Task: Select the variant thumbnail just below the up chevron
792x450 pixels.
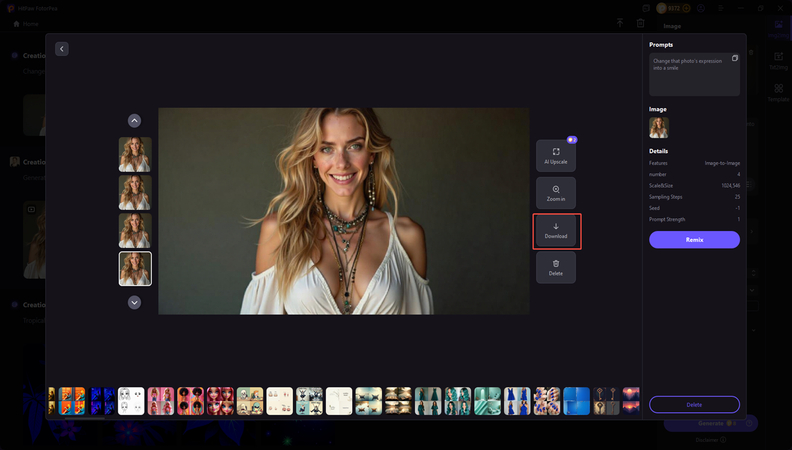Action: tap(135, 155)
